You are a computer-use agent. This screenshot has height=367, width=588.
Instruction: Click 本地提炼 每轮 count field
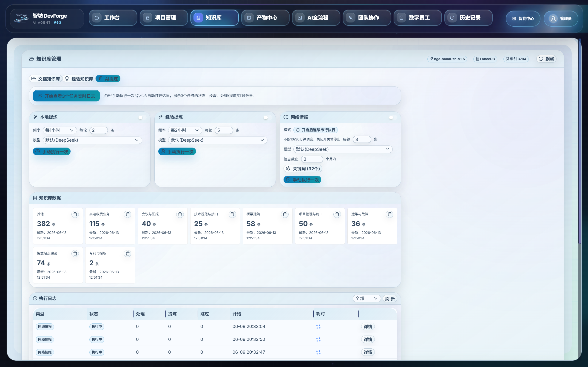[x=99, y=130]
